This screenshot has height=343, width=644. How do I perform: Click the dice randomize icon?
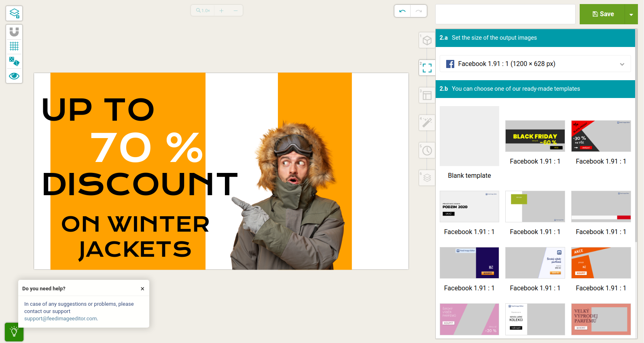coord(14,61)
